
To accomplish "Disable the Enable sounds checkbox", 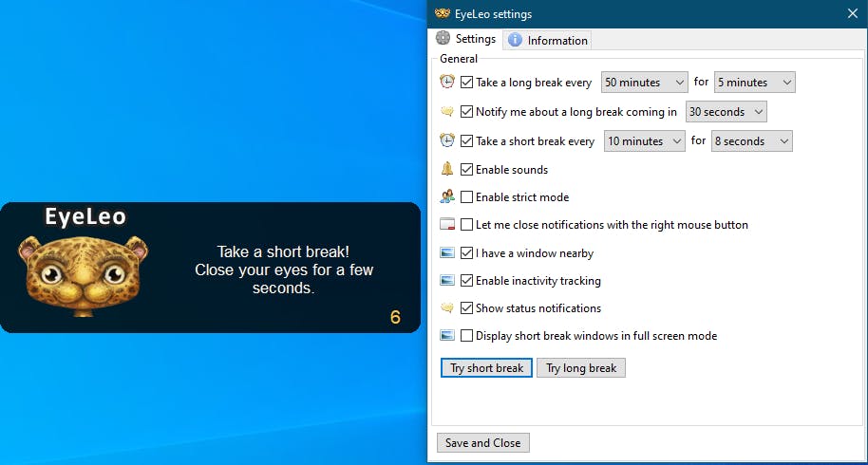I will point(466,169).
